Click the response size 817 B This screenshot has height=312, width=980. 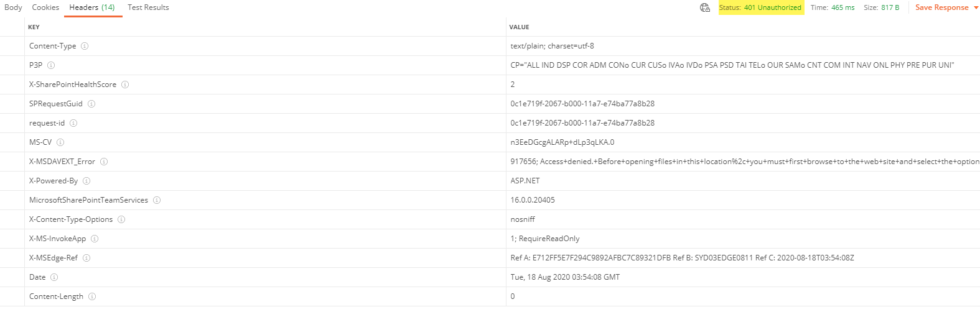tap(890, 7)
